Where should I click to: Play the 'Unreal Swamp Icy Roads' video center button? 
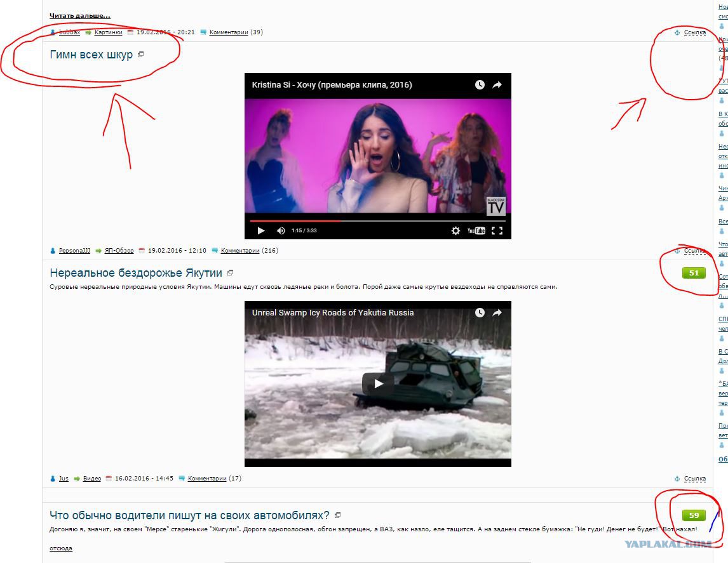point(378,383)
